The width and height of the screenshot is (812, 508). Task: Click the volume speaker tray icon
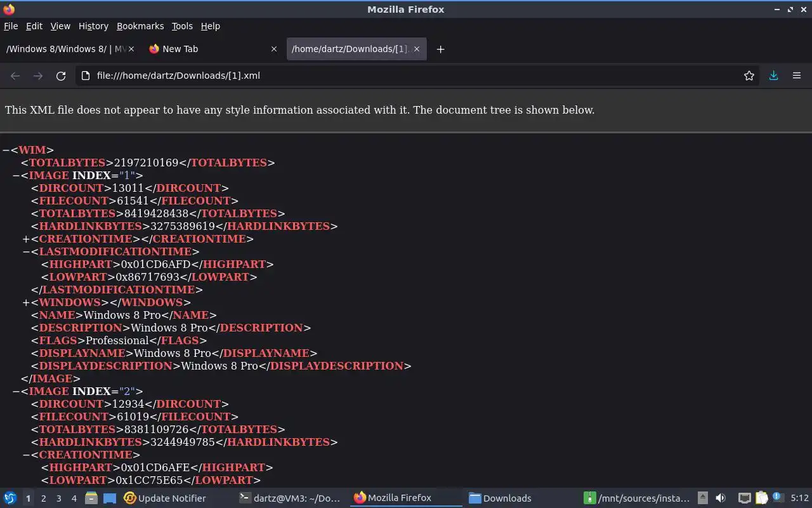[721, 498]
